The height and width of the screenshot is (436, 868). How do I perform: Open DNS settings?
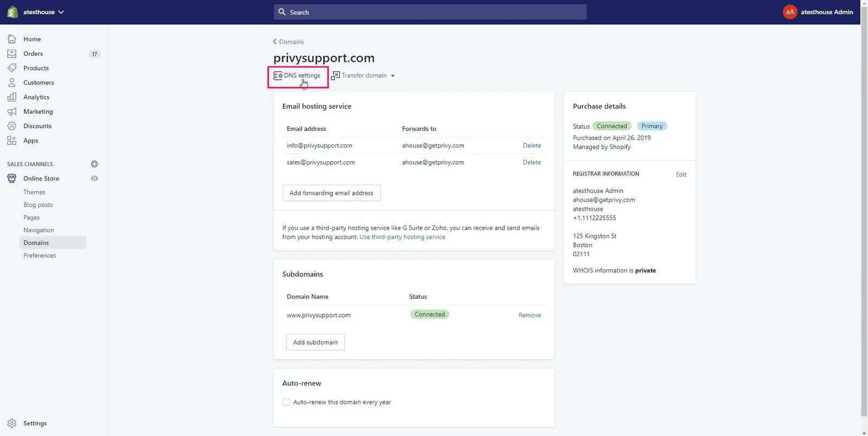tap(298, 75)
